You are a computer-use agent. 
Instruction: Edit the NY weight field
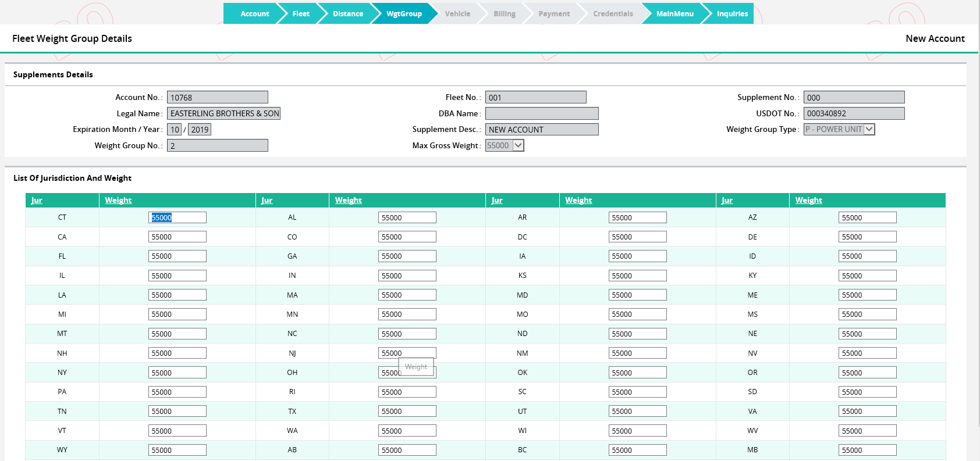[x=177, y=373]
